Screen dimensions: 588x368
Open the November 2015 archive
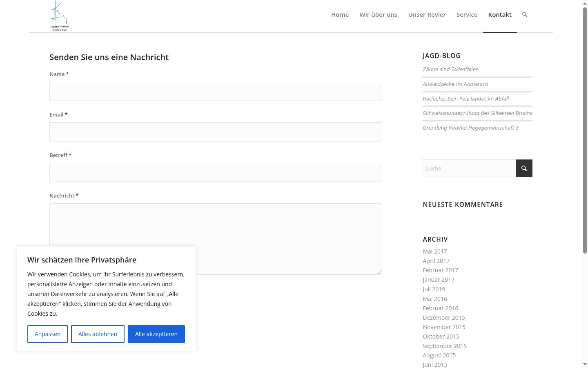pyautogui.click(x=444, y=327)
